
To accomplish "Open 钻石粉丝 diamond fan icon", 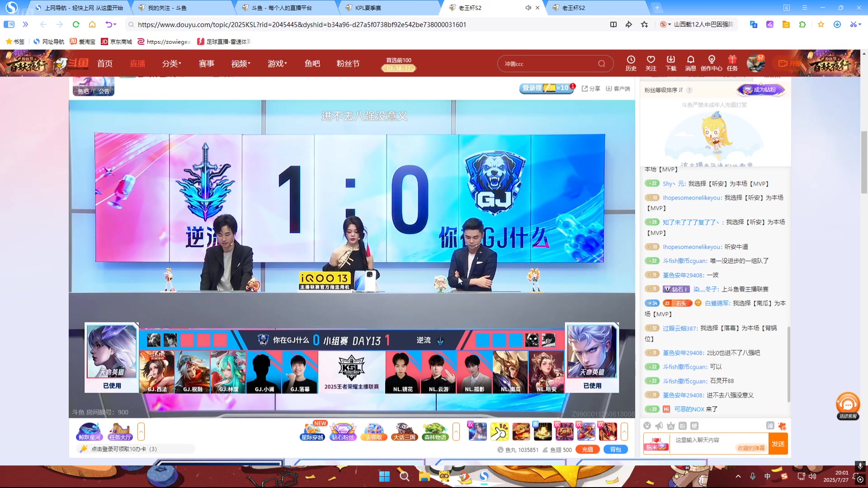I will pos(343,432).
